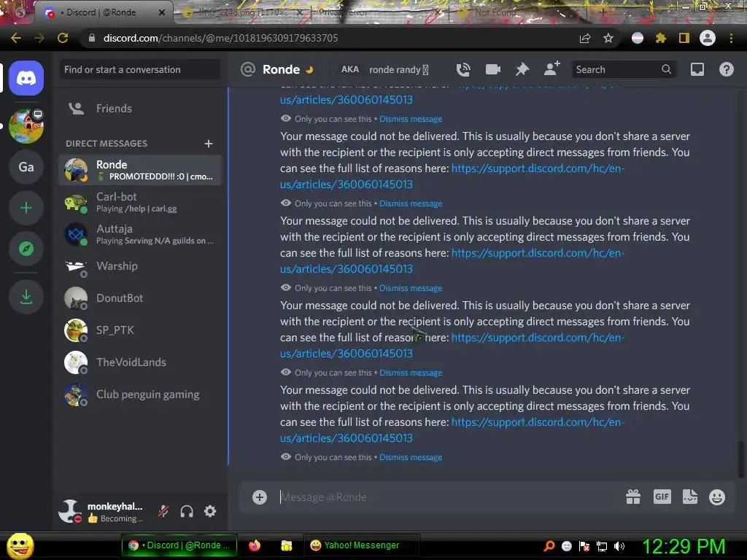Open Yahoo! Messenger from taskbar

(x=362, y=545)
